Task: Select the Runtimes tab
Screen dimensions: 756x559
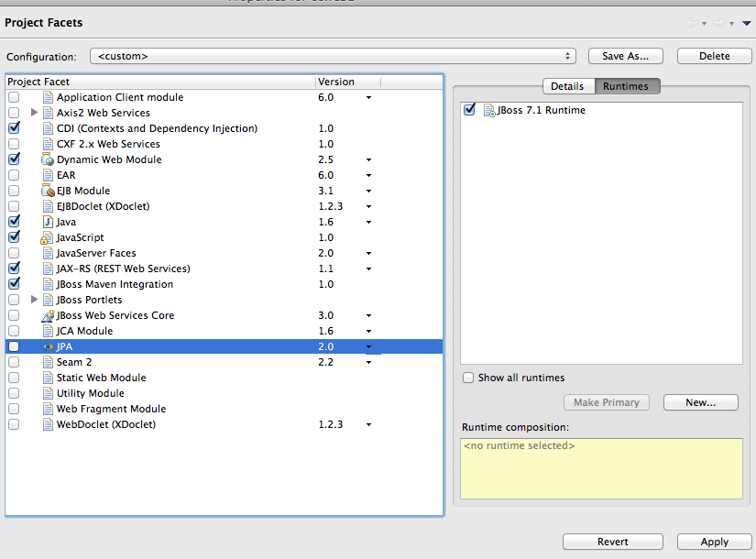Action: coord(627,86)
